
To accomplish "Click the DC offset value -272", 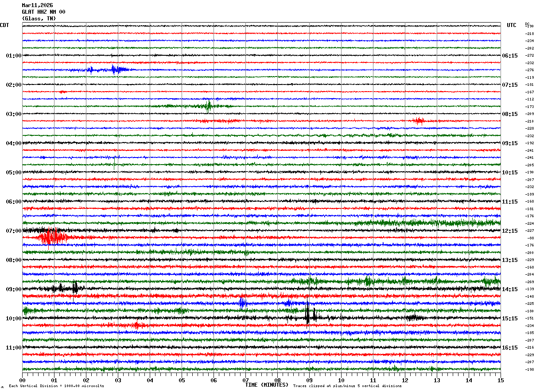I will 530,56.
